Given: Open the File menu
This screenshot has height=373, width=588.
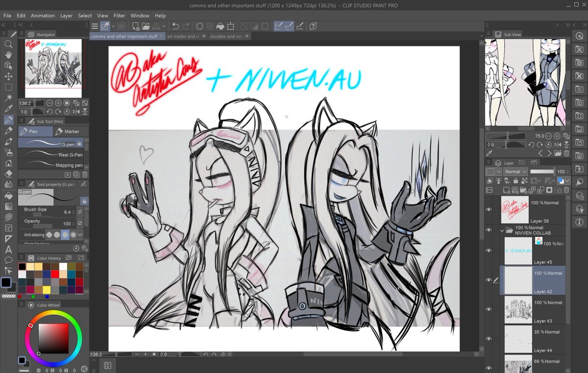Looking at the screenshot, I should (x=7, y=16).
